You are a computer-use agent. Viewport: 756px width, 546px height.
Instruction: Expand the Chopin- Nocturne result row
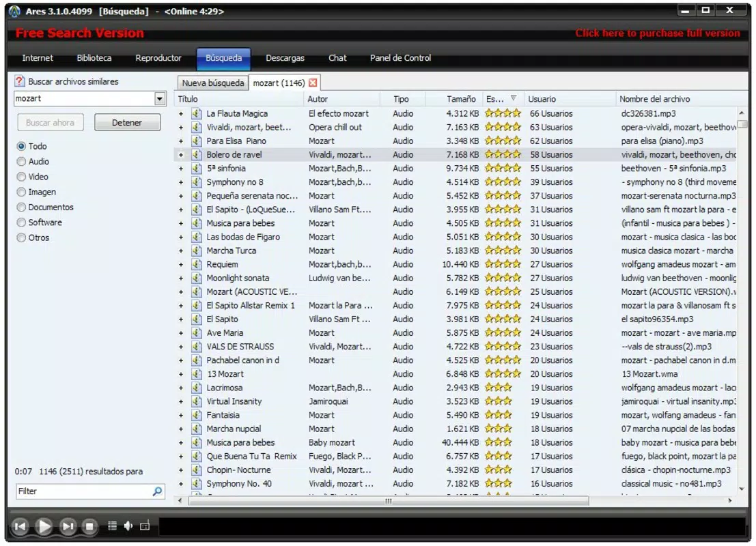tap(181, 470)
